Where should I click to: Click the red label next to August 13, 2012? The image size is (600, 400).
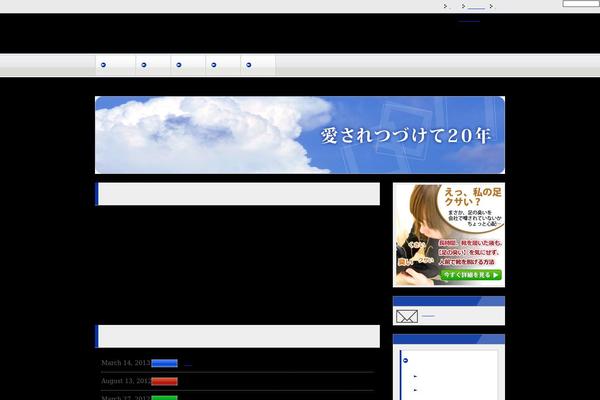(165, 381)
